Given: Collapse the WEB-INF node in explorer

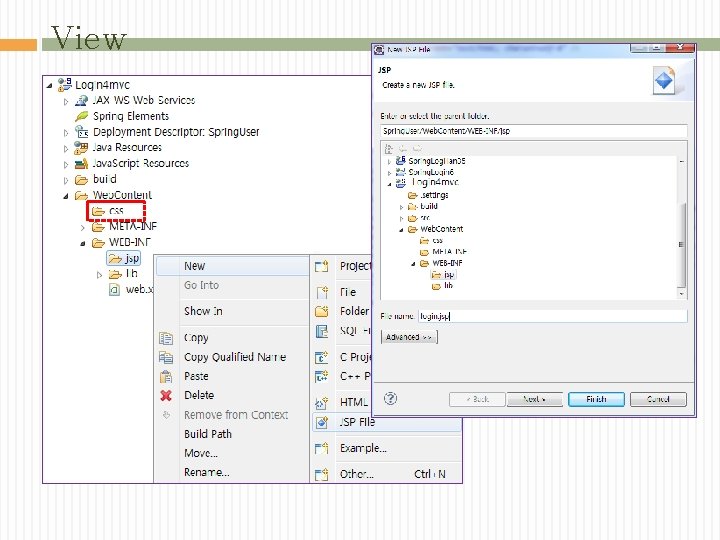Looking at the screenshot, I should tap(83, 243).
